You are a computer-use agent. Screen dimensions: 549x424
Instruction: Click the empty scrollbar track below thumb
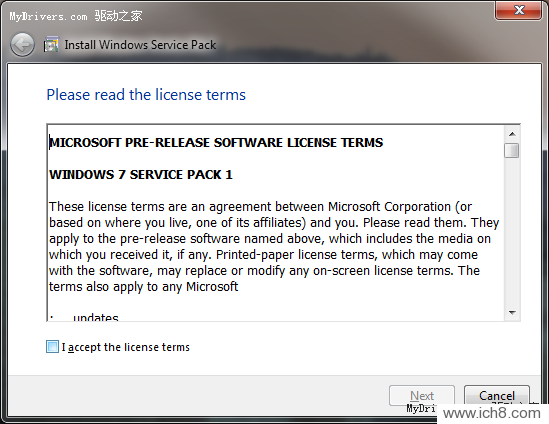tap(512, 231)
